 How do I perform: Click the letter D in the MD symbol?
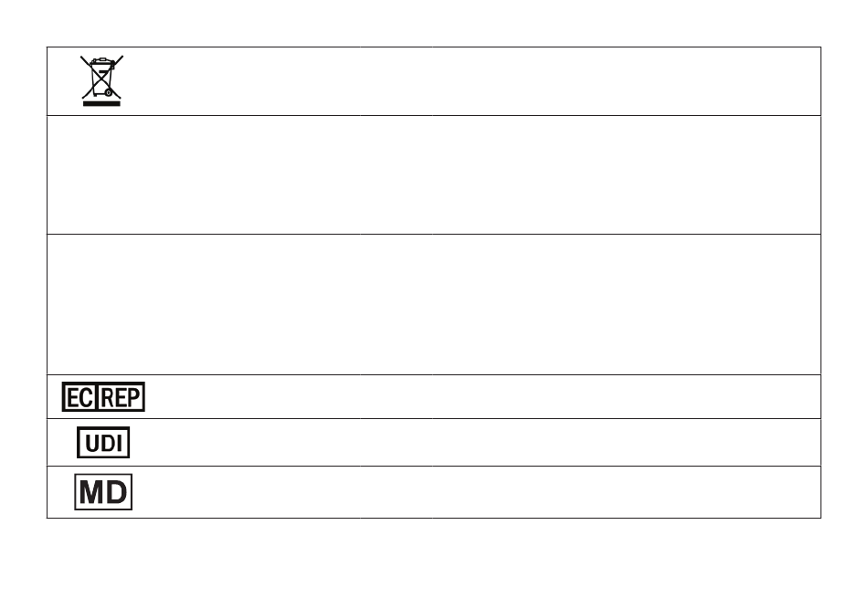point(116,492)
